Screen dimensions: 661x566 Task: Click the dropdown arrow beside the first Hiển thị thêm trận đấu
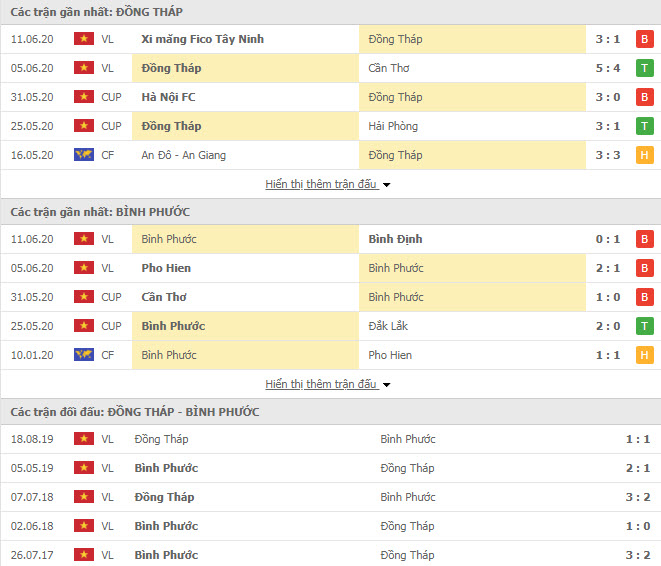coord(386,185)
